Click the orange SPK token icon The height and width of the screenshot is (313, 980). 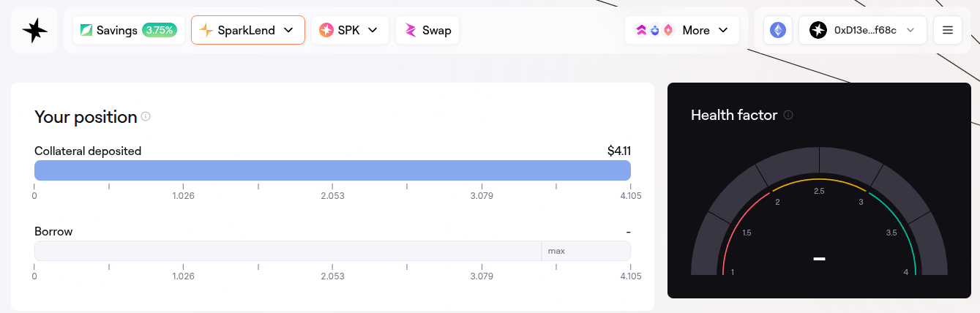326,30
